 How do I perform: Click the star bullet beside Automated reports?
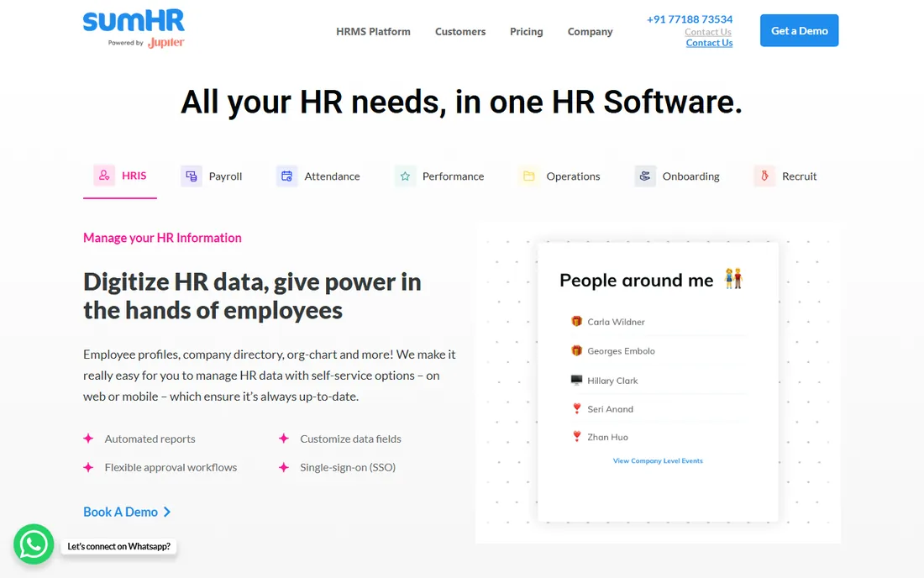point(88,439)
